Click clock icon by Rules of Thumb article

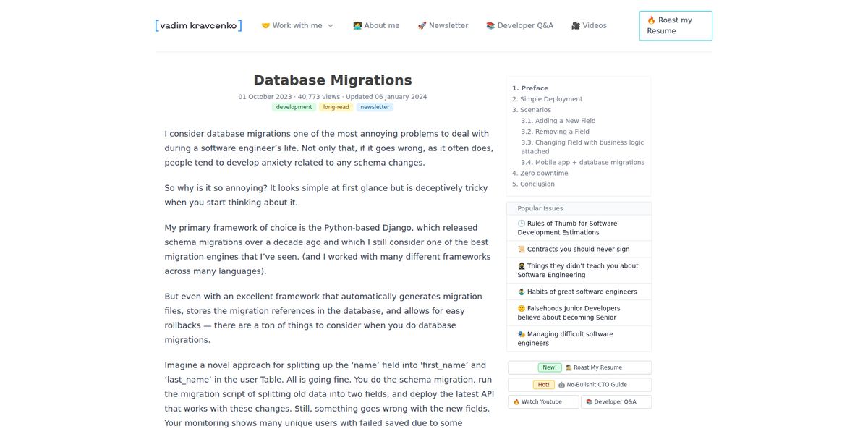pos(522,224)
